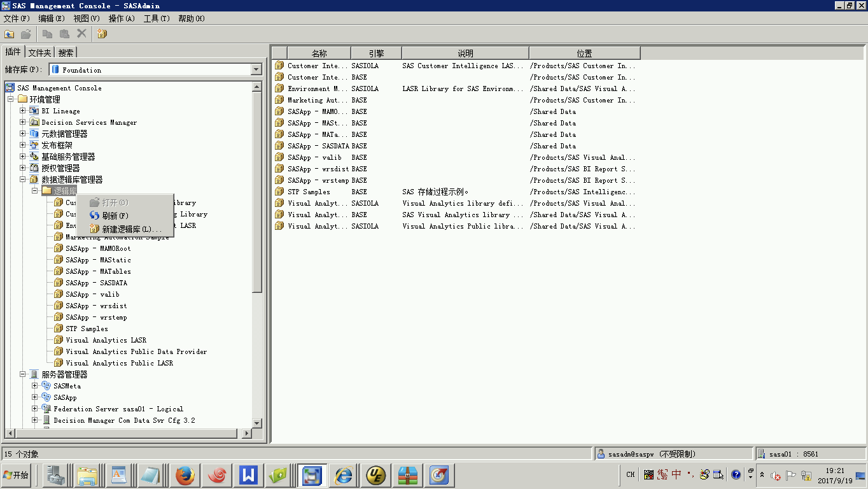Sort by the 位置 column header
The height and width of the screenshot is (489, 868).
[584, 53]
